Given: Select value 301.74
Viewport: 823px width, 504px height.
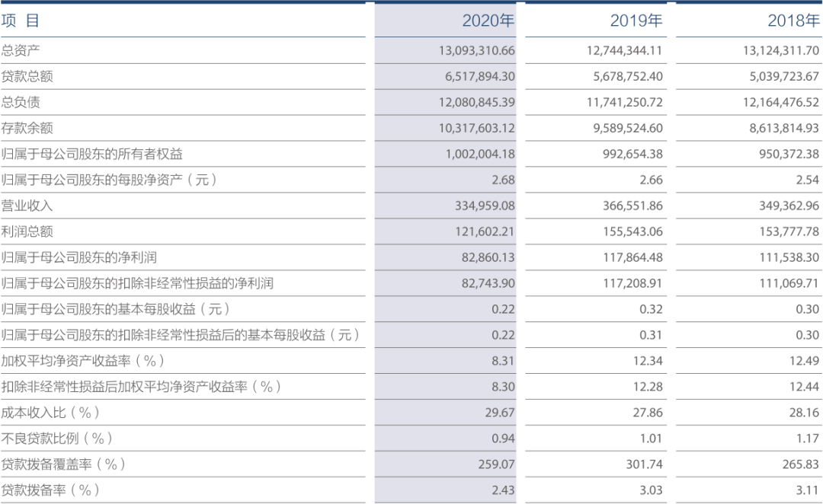Looking at the screenshot, I should (644, 464).
